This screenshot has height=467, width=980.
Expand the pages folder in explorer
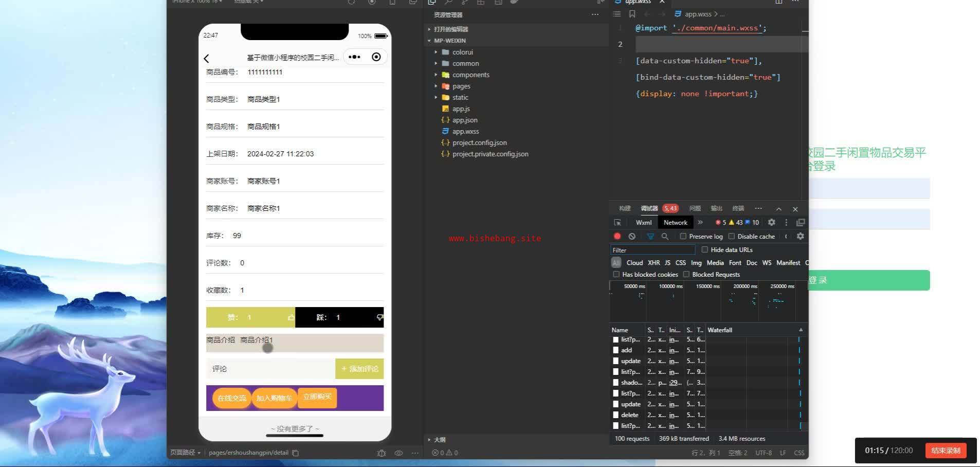[x=461, y=86]
